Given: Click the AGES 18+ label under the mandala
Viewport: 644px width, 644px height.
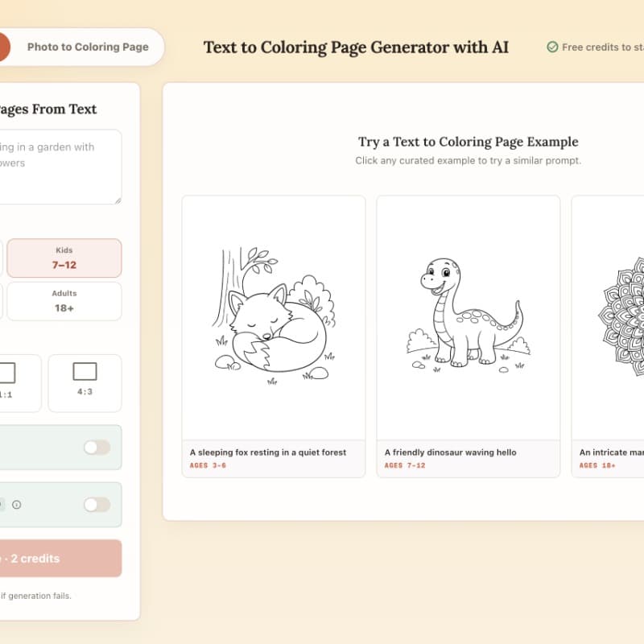Looking at the screenshot, I should coord(597,465).
